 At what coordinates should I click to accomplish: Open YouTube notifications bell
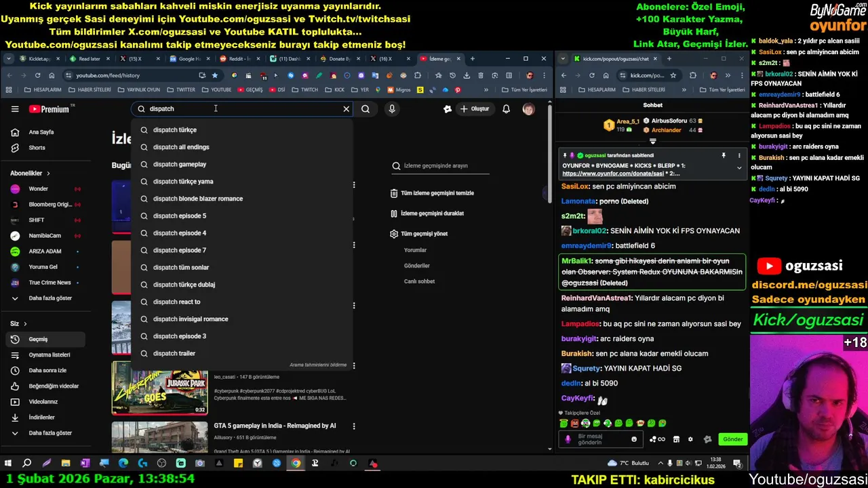pos(506,108)
